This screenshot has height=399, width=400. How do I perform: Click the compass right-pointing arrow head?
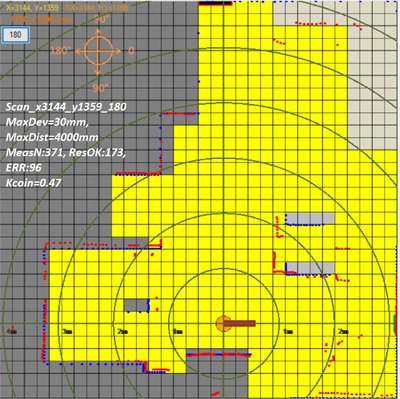pyautogui.click(x=118, y=52)
